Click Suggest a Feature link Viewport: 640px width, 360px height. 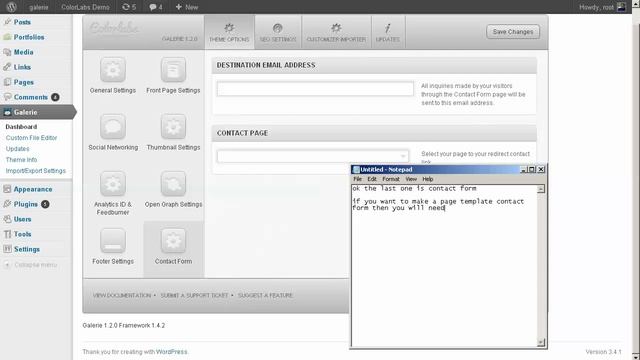click(x=265, y=296)
